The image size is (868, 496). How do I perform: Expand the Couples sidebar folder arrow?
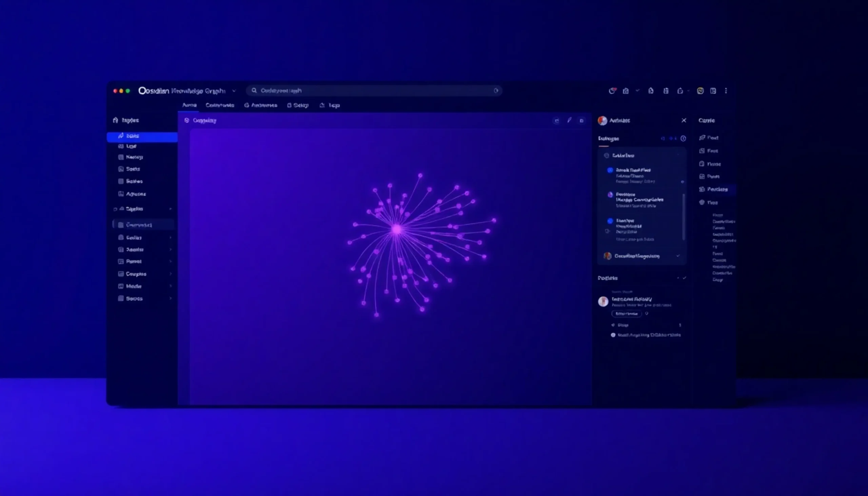(x=171, y=274)
